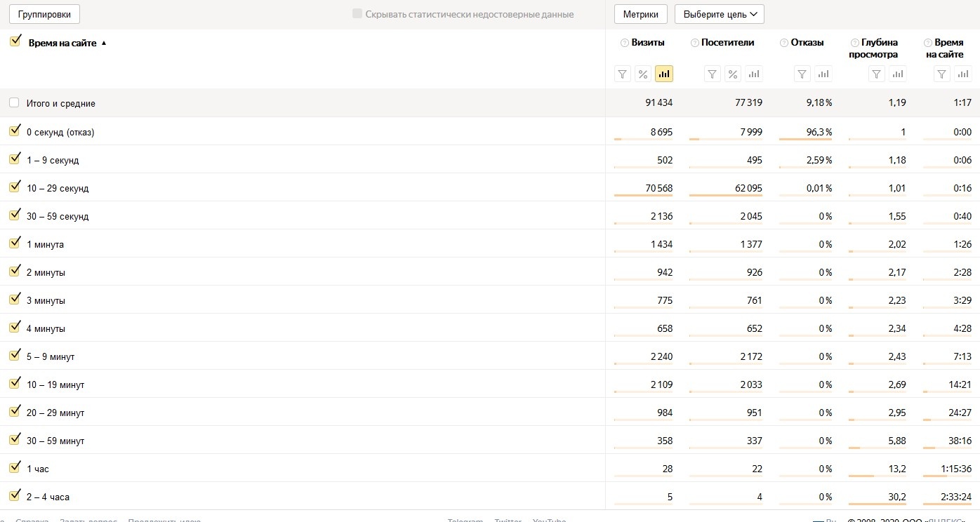Enable bar chart for Отказы column
Screen dimensions: 980x522
coord(823,74)
